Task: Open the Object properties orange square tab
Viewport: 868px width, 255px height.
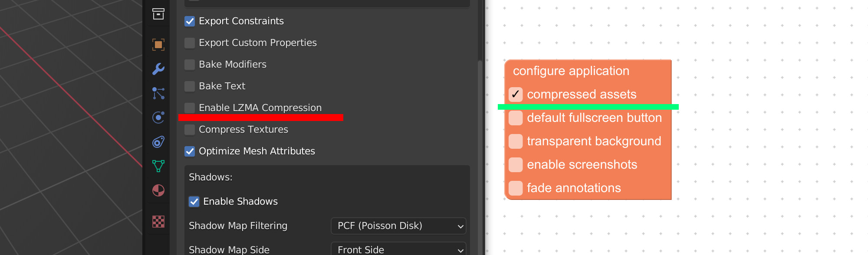Action: [x=158, y=44]
